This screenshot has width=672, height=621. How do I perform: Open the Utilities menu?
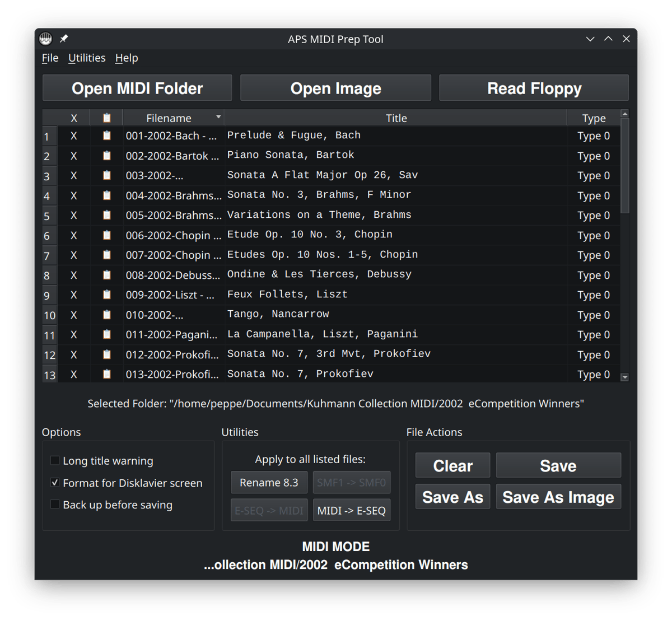click(x=87, y=58)
